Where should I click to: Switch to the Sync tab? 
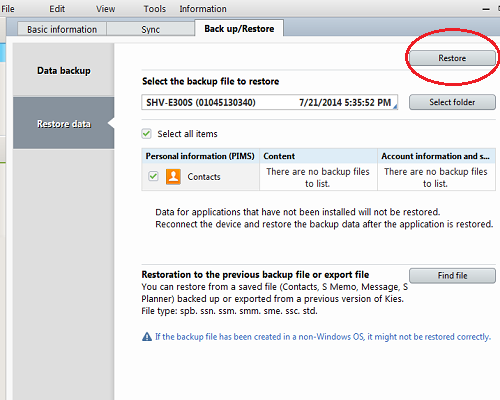pyautogui.click(x=150, y=29)
